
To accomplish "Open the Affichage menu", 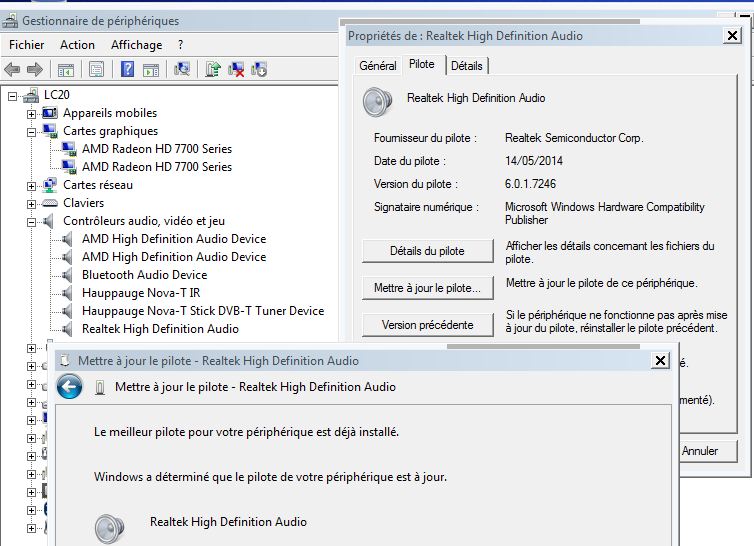I will point(136,45).
